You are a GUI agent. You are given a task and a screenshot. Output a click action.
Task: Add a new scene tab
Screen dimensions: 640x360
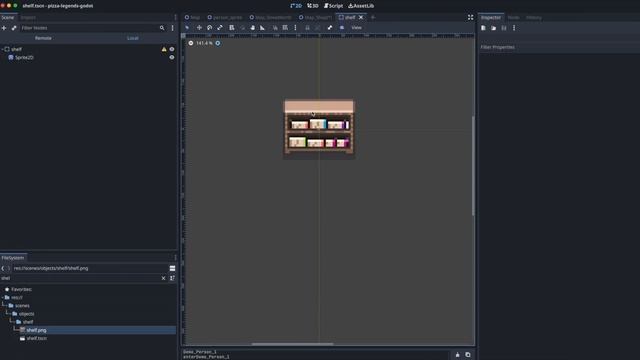(373, 18)
